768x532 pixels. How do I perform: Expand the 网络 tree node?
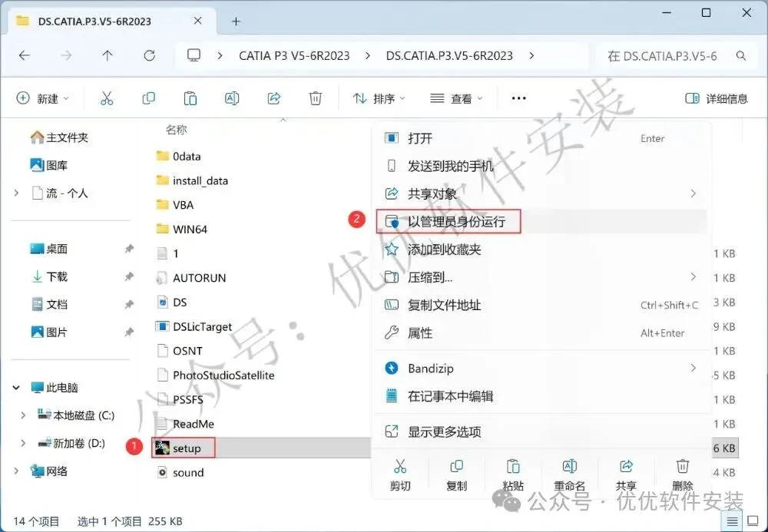[x=16, y=471]
